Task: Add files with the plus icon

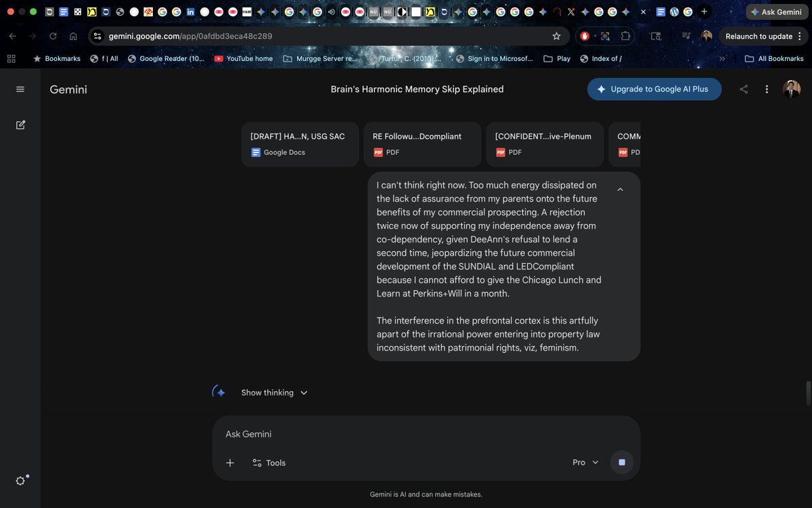Action: pos(230,463)
